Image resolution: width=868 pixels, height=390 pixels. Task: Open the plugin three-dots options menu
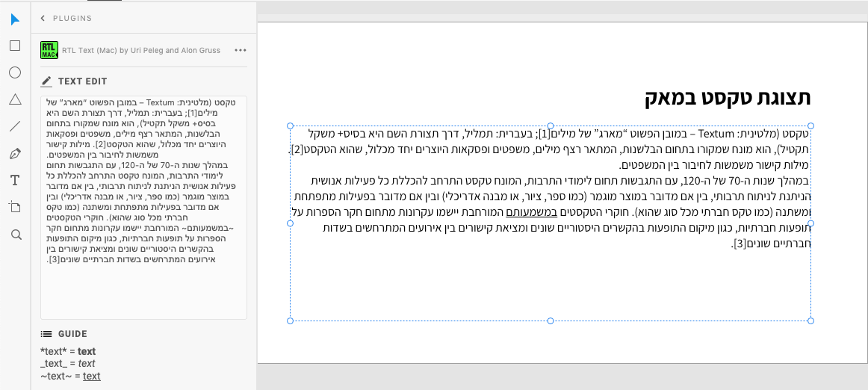[241, 50]
